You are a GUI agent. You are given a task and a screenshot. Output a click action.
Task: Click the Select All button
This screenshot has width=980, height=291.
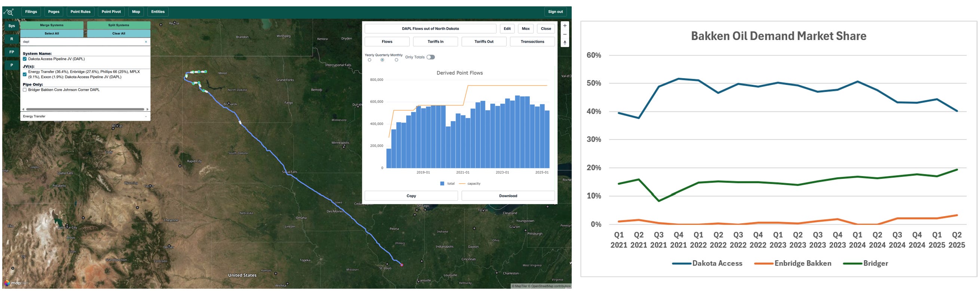(x=52, y=33)
